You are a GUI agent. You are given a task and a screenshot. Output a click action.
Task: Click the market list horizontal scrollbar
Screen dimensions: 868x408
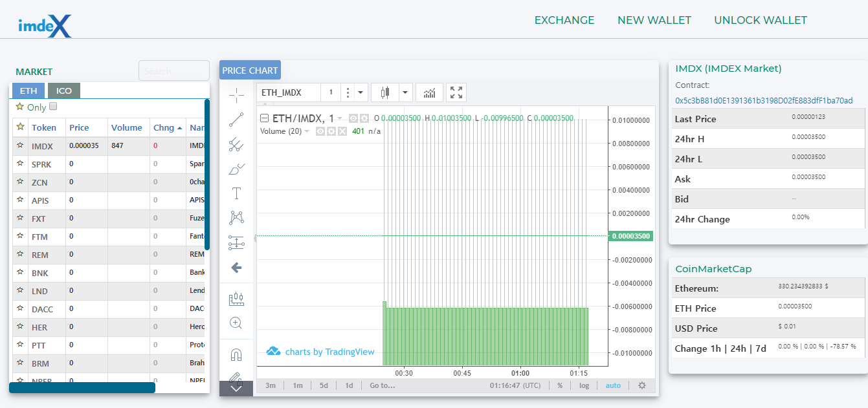coord(82,387)
